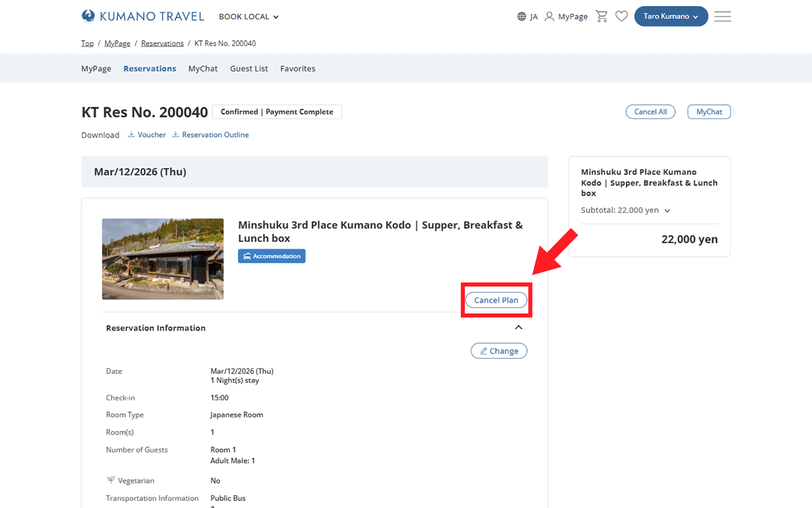Download the Reservation Outline
Viewport: 812px width, 508px height.
coord(211,135)
